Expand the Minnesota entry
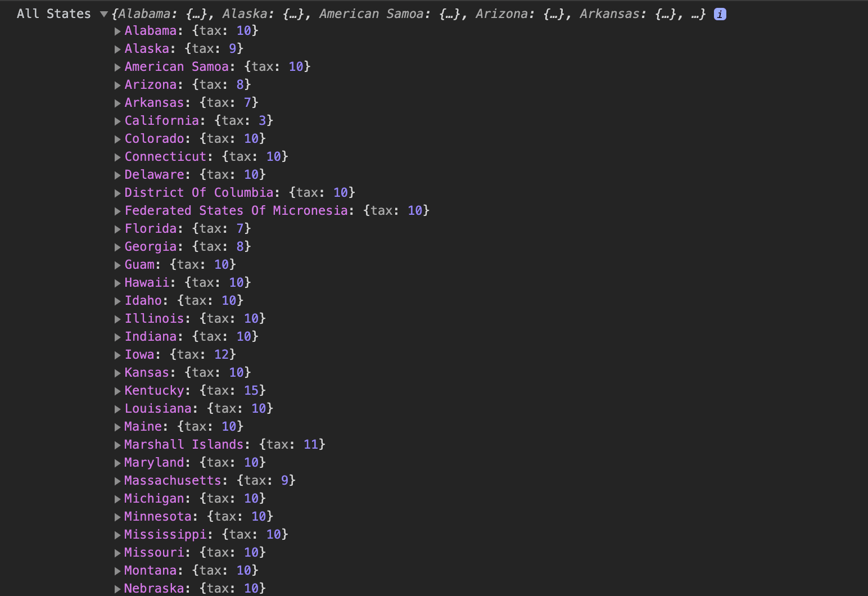Screen dimensions: 868x596 [x=117, y=517]
